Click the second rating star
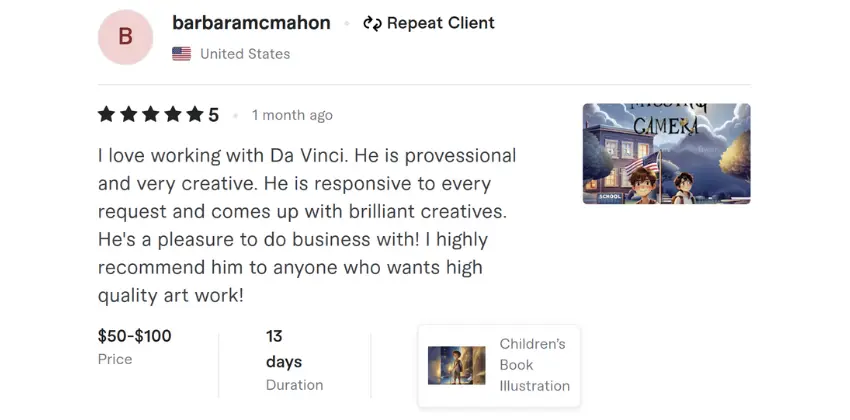This screenshot has width=850, height=420. 129,115
